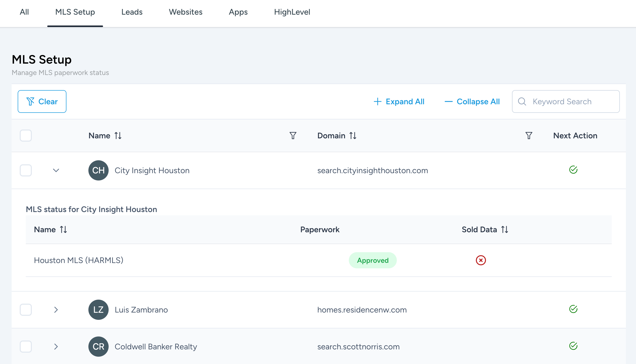Click the Domain column filter icon
Viewport: 636px width, 364px height.
(529, 136)
